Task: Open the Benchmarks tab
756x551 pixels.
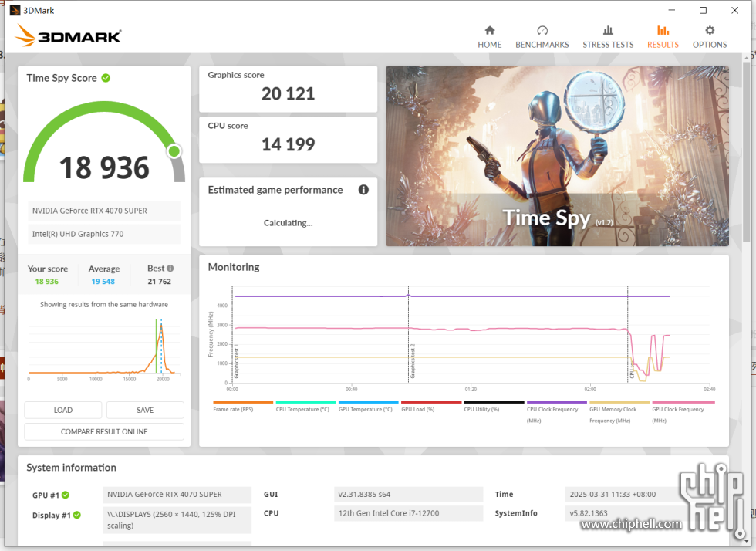Action: [542, 37]
